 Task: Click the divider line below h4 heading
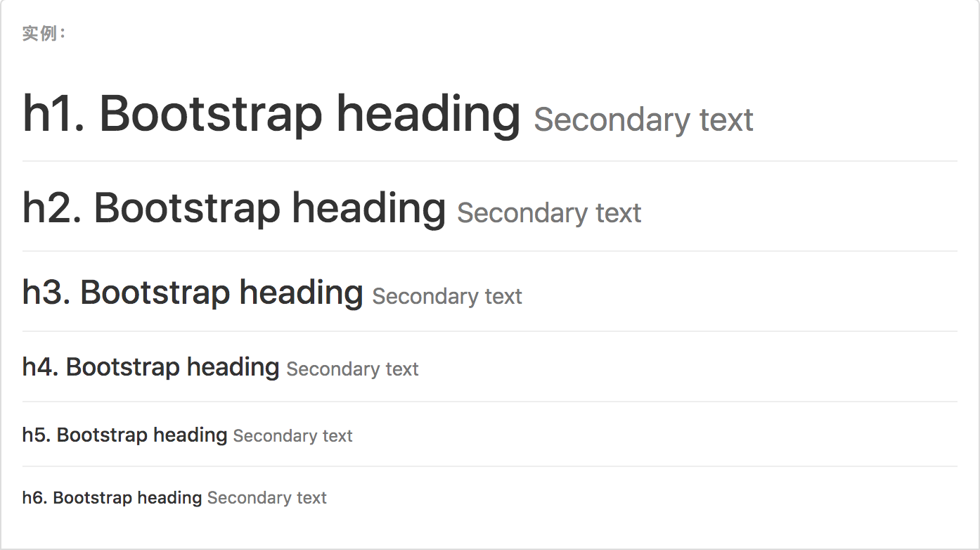[x=490, y=402]
